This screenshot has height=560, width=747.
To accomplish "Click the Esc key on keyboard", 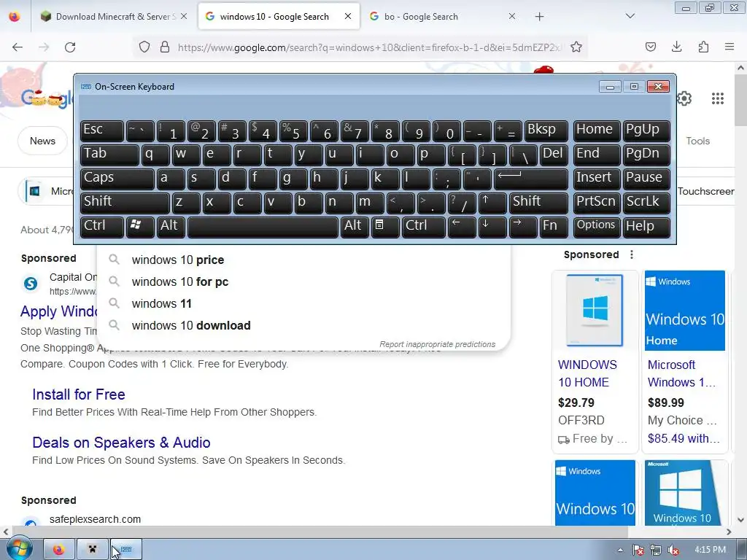I will 102,131.
